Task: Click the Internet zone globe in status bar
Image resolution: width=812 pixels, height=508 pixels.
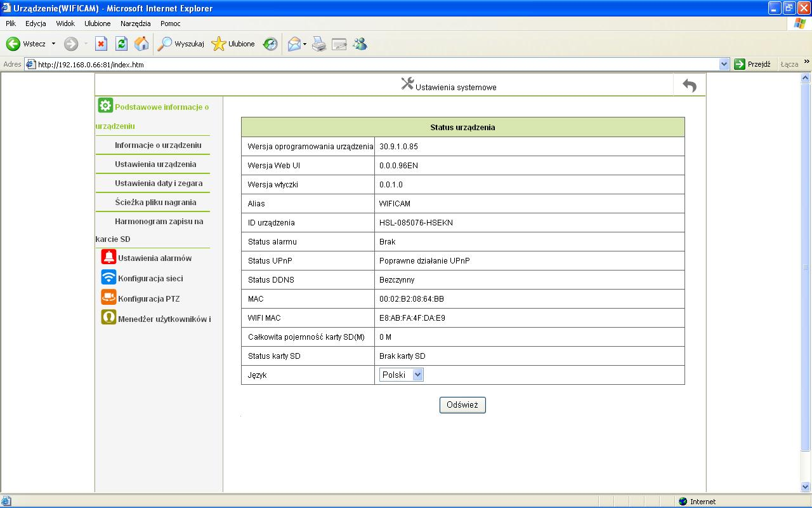Action: click(x=683, y=502)
